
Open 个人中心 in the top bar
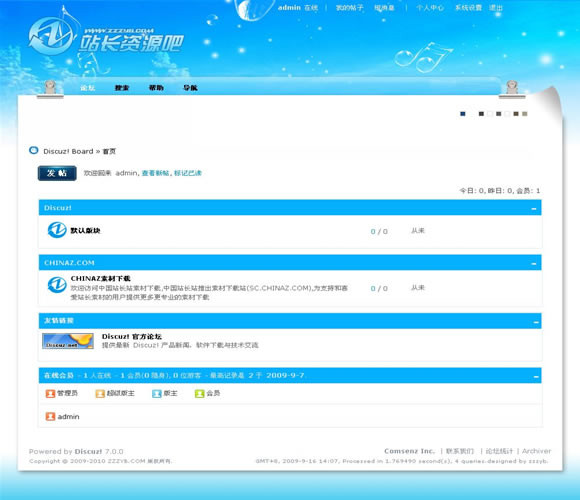pos(430,7)
